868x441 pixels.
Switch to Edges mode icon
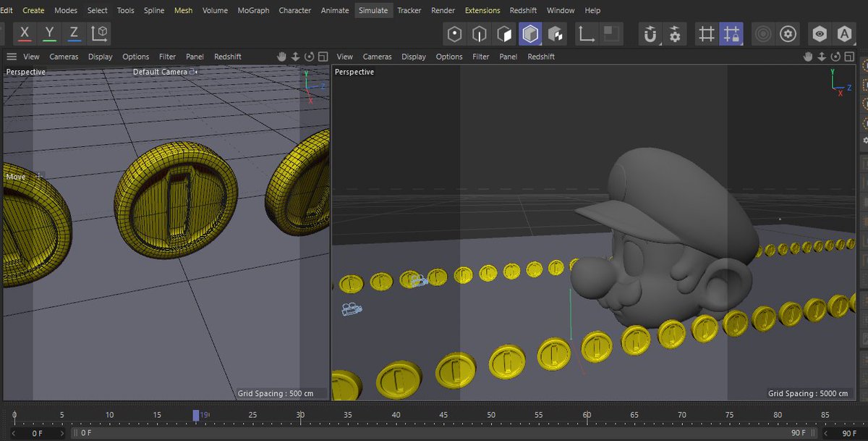(x=480, y=33)
